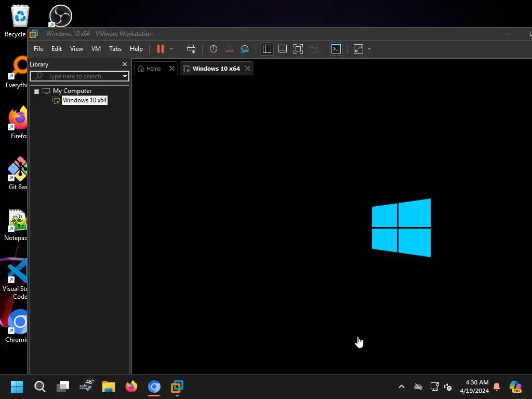
Task: Open the network status tray icon
Action: tap(434, 387)
